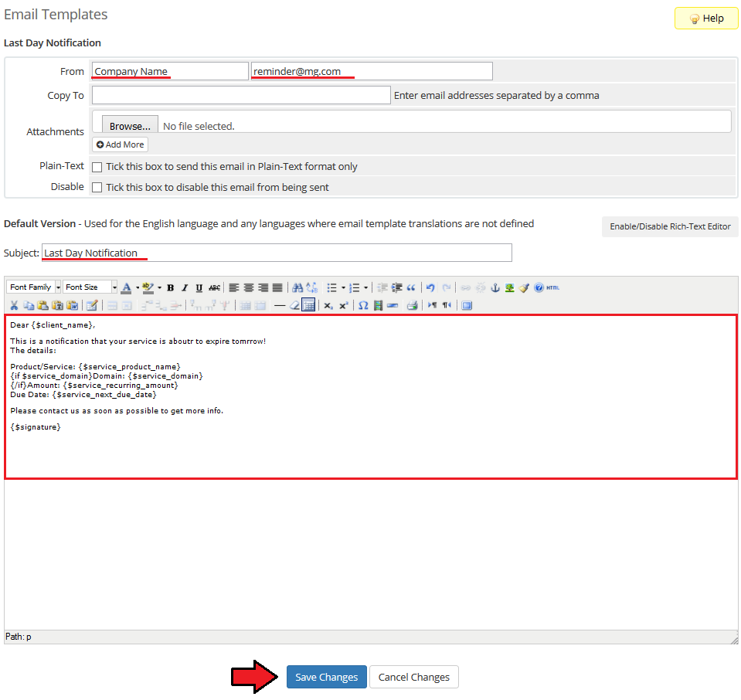Viewport: 741px width, 700px height.
Task: Toggle fullscreen editor mode
Action: [467, 306]
